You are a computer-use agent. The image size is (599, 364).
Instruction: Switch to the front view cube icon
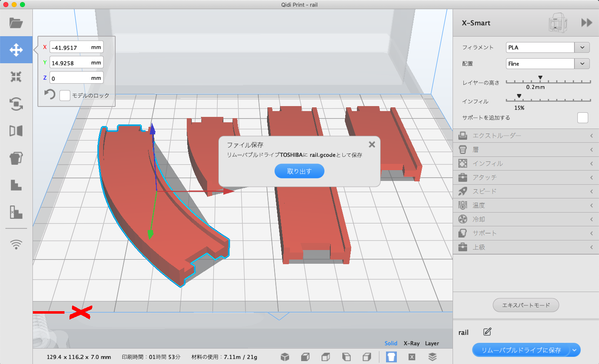pyautogui.click(x=305, y=357)
